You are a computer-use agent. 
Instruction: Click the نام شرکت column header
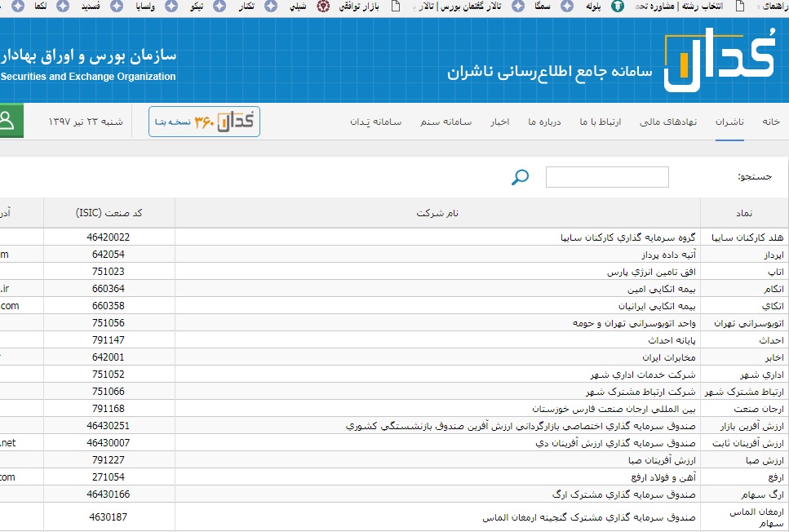437,213
